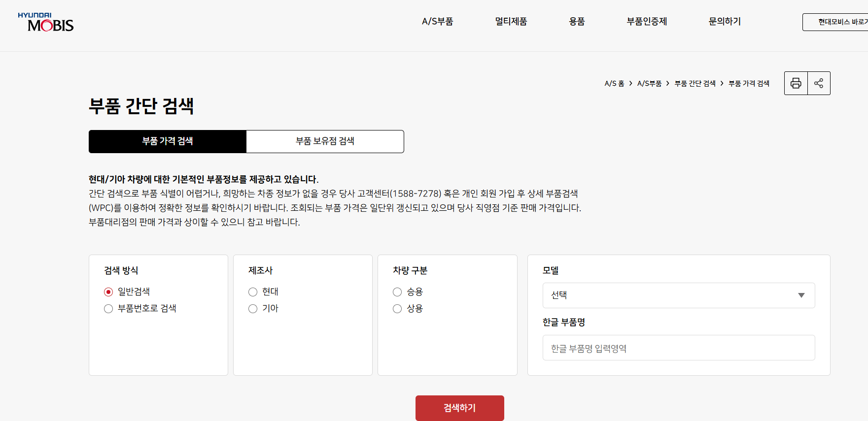The height and width of the screenshot is (421, 868).
Task: Select the 일반검색 radio button
Action: click(x=108, y=292)
